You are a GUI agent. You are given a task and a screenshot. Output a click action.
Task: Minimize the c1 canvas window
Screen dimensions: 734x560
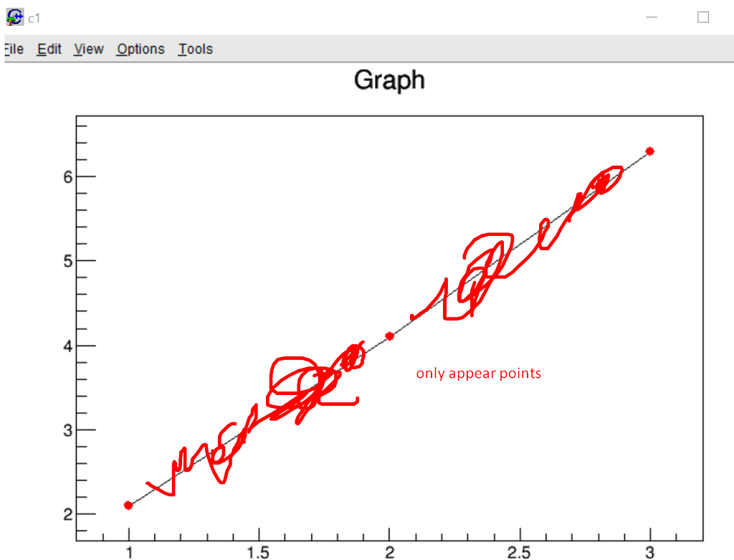[651, 16]
